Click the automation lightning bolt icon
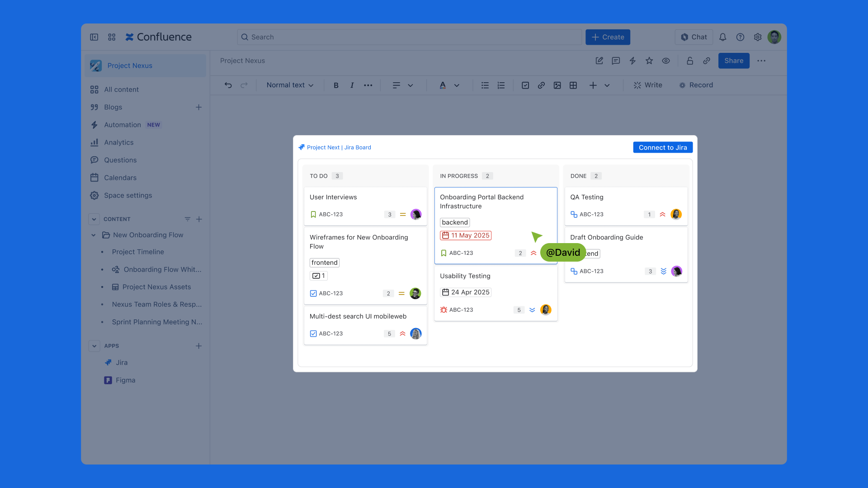Image resolution: width=868 pixels, height=488 pixels. (x=632, y=61)
